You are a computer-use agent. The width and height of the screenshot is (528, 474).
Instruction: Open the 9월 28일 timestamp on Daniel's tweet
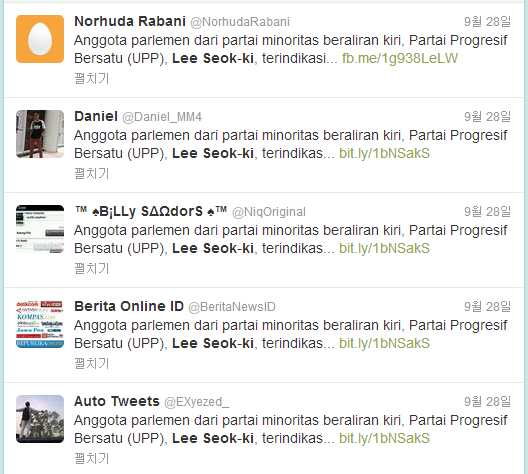coord(487,117)
